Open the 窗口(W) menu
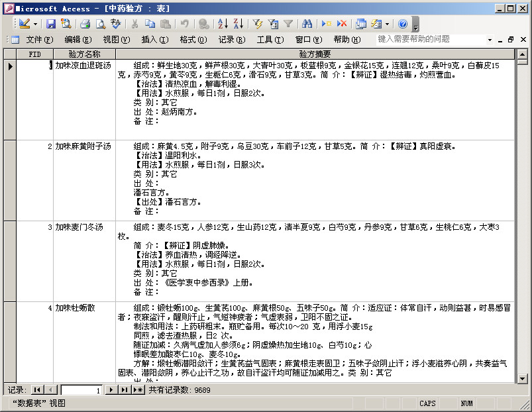The width and height of the screenshot is (532, 412). point(309,40)
